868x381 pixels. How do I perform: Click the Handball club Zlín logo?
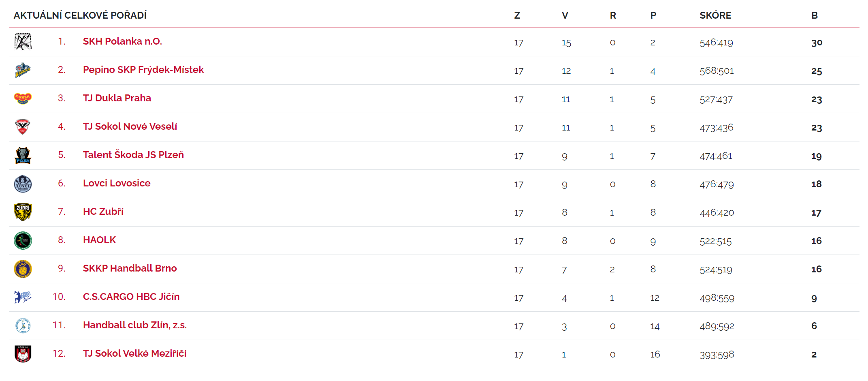click(23, 325)
